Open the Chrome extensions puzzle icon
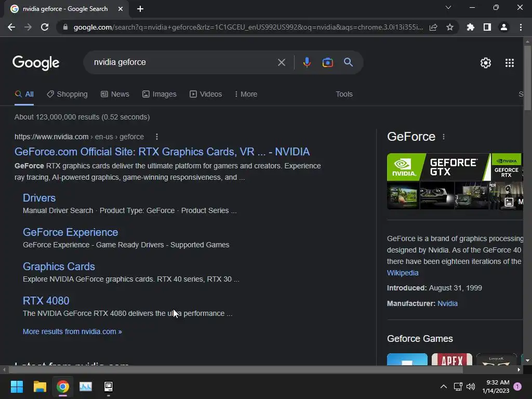This screenshot has width=532, height=399. pos(471,27)
